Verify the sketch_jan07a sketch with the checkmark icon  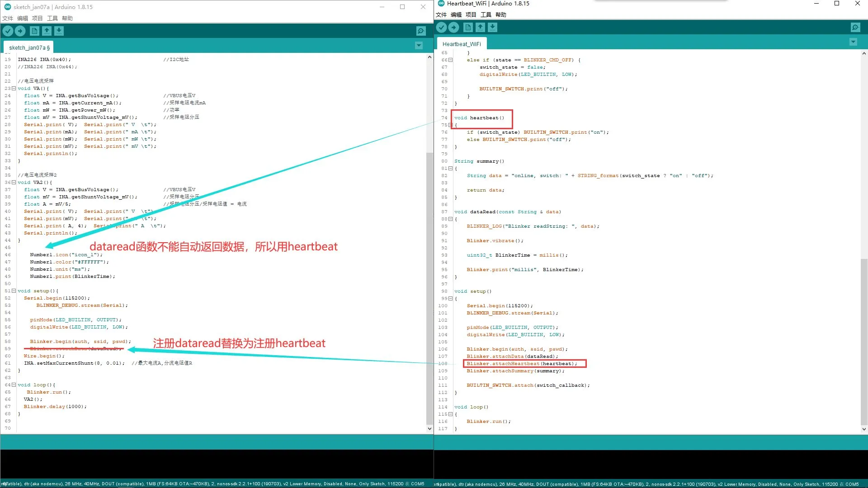point(7,31)
